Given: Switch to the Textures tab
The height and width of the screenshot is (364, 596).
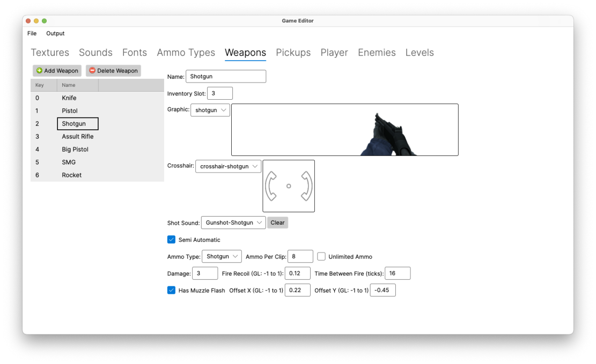Looking at the screenshot, I should coord(50,53).
